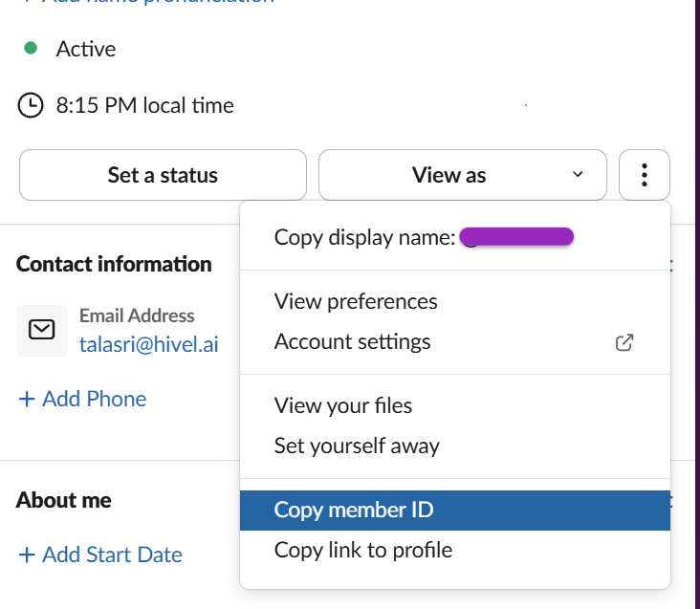The image size is (700, 609).
Task: Select View your files menu entry
Action: coord(343,405)
